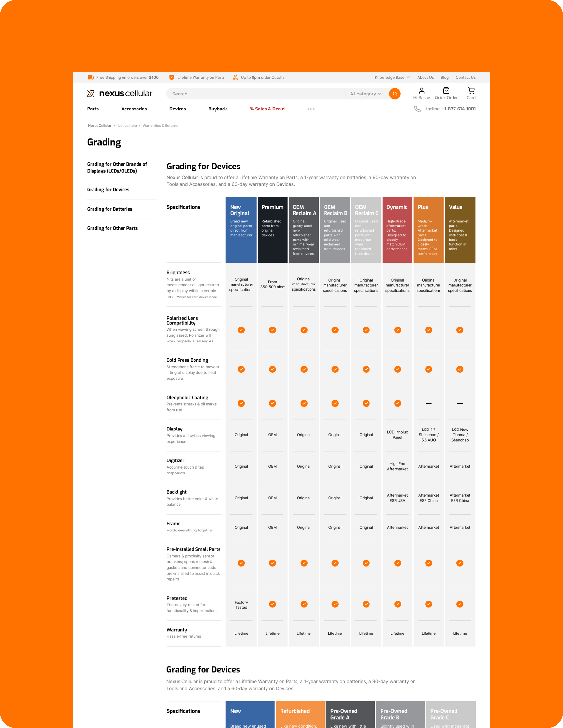
Task: Click 'Aftermarket ESR USA' backlight cell
Action: point(397,498)
